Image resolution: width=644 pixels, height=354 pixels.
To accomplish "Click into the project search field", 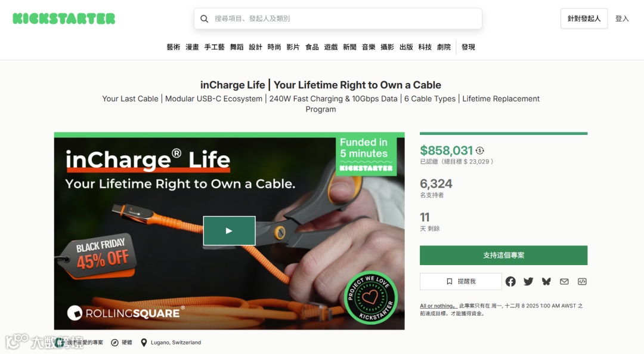I will pyautogui.click(x=338, y=19).
